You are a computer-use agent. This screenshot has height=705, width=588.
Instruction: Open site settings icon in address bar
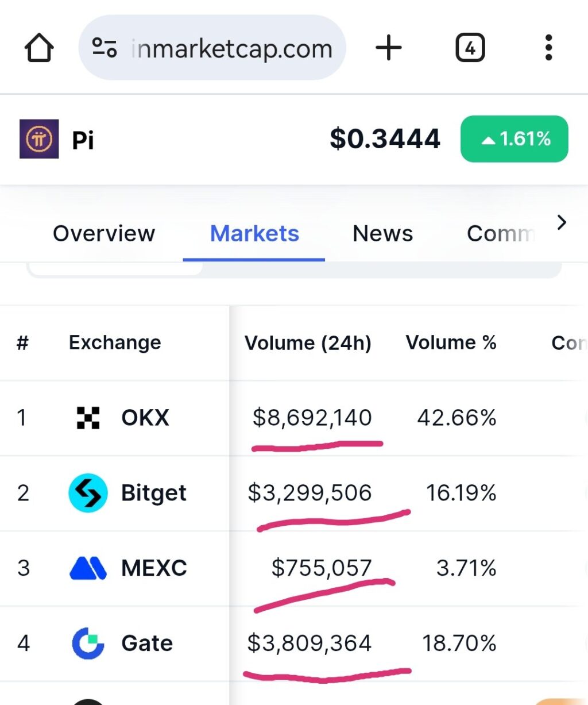[105, 48]
